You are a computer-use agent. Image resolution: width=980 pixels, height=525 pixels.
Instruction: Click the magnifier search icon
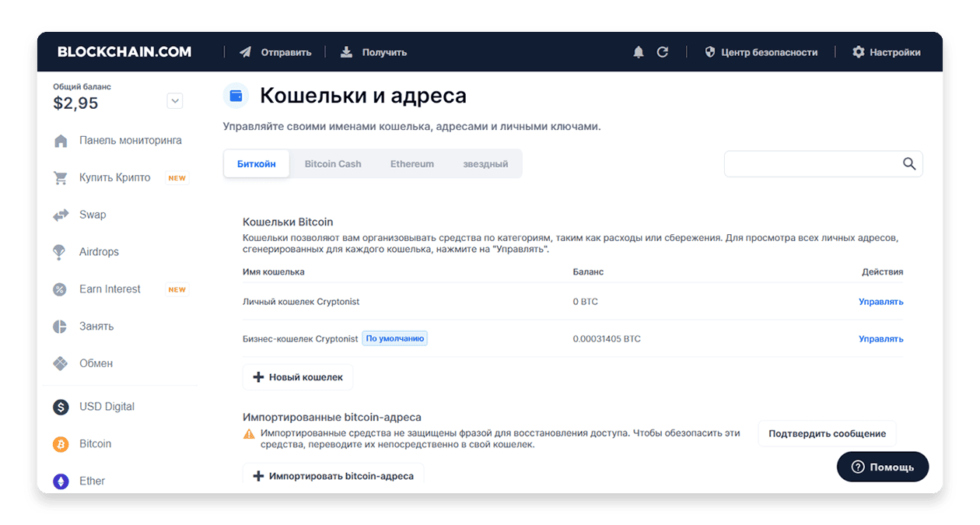[x=908, y=163]
